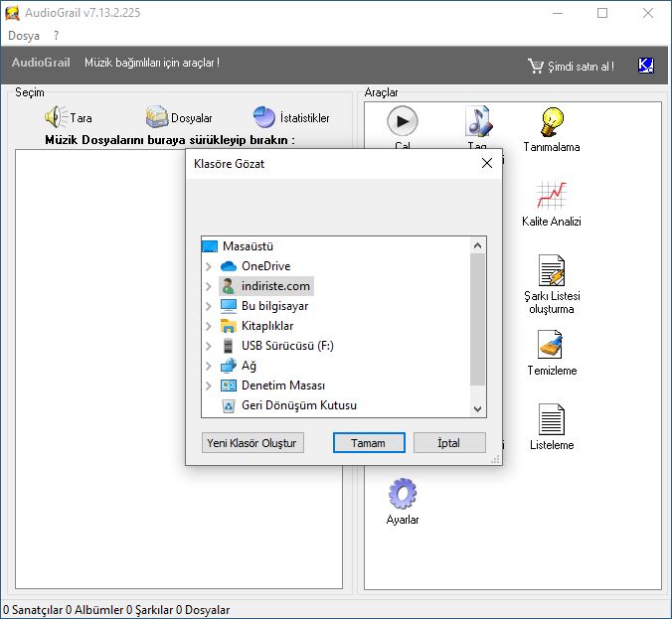Expand the indiriste.com tree node
672x619 pixels.
point(209,286)
